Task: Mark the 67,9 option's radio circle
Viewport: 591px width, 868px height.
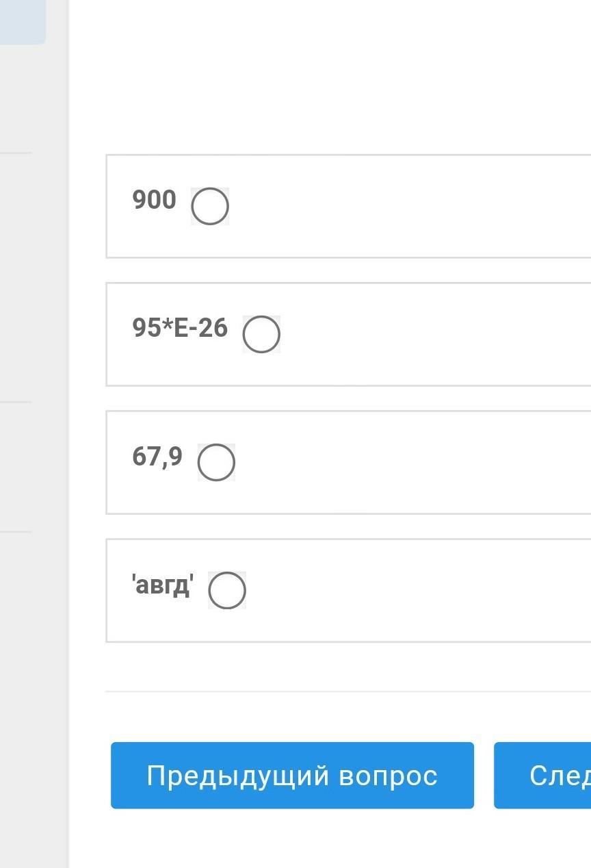Action: [x=216, y=462]
